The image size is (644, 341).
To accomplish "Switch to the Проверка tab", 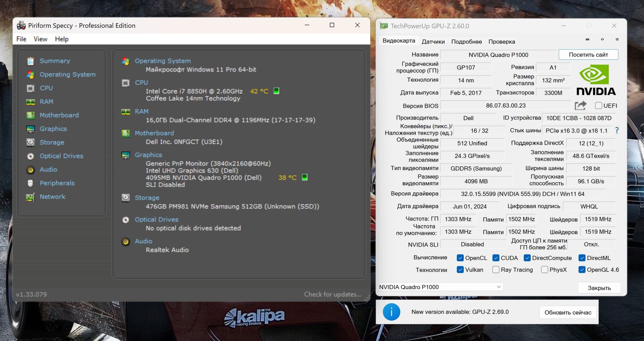I will pyautogui.click(x=502, y=41).
